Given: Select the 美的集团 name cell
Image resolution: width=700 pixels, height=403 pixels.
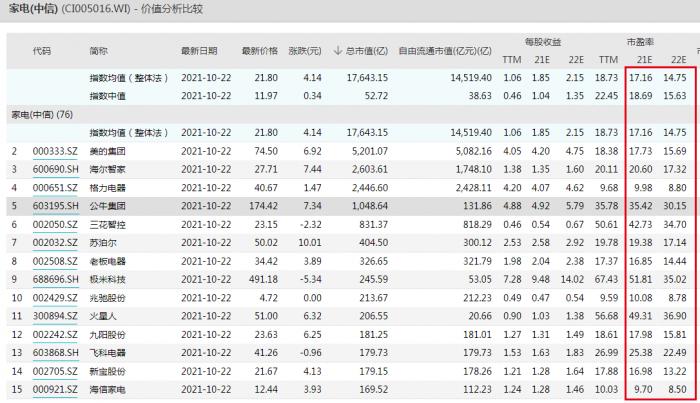Looking at the screenshot, I should tap(108, 151).
